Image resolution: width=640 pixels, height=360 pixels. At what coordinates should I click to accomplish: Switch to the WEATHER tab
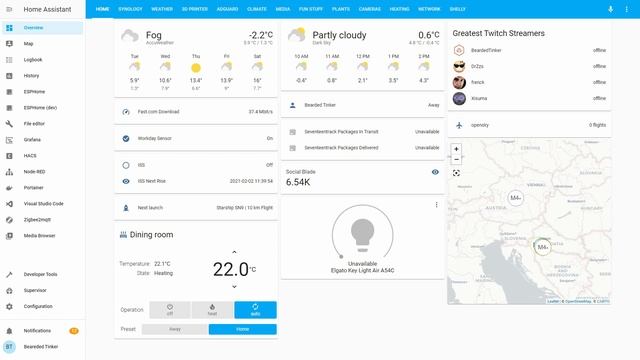coord(162,9)
